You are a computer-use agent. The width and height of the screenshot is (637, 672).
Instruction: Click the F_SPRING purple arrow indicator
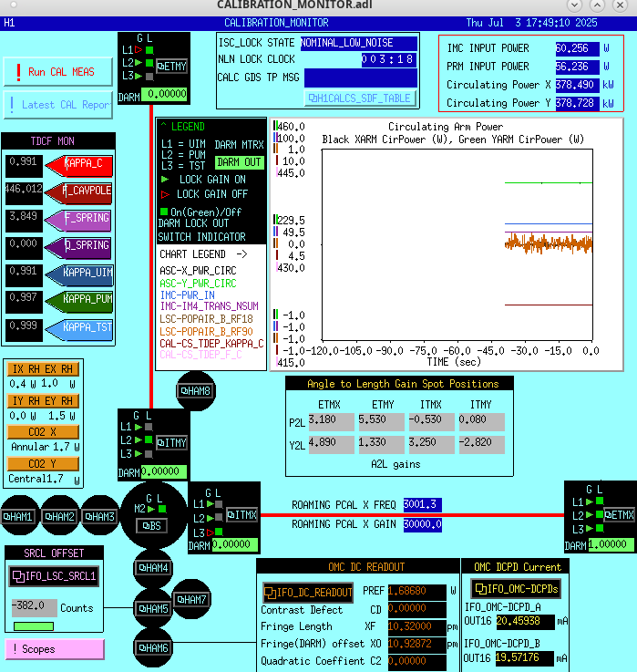(79, 221)
